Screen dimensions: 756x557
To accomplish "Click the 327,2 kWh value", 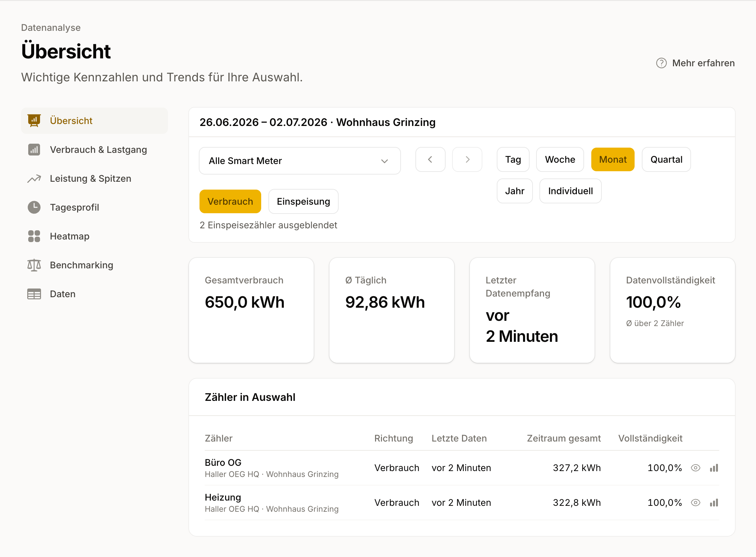I will tap(577, 468).
